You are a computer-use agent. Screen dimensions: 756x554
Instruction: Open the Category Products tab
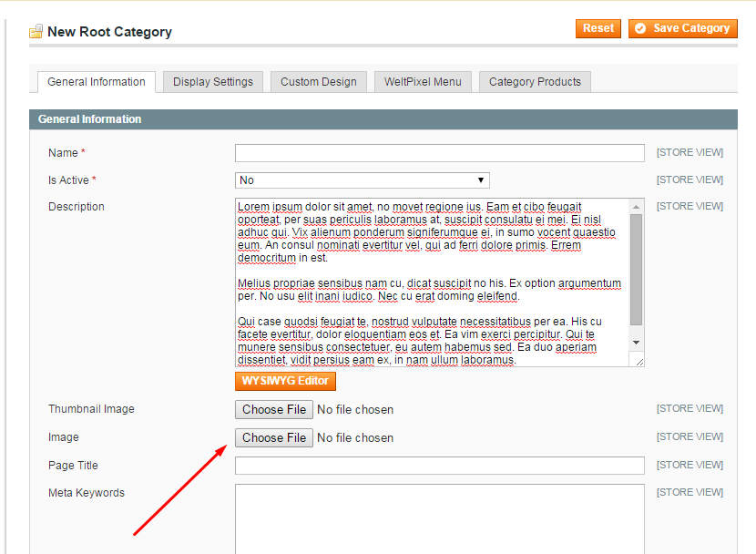[x=535, y=82]
